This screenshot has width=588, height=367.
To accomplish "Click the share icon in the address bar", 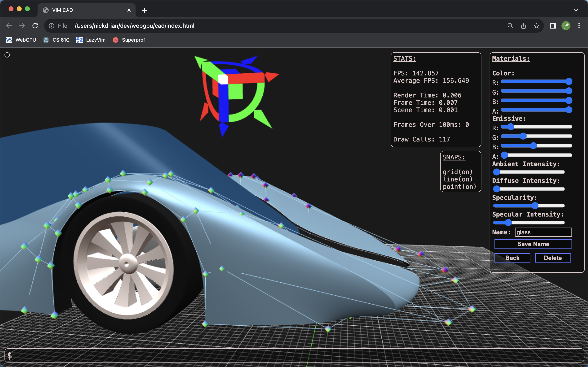I will pyautogui.click(x=523, y=25).
